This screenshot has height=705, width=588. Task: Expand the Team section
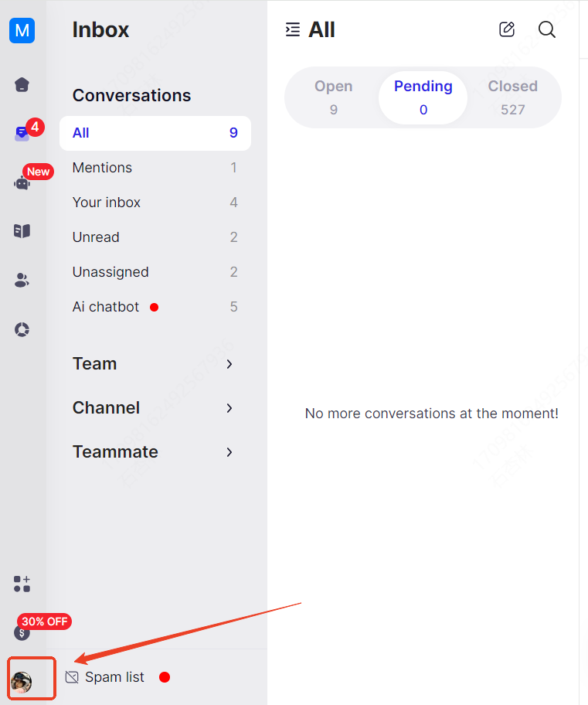pyautogui.click(x=155, y=364)
